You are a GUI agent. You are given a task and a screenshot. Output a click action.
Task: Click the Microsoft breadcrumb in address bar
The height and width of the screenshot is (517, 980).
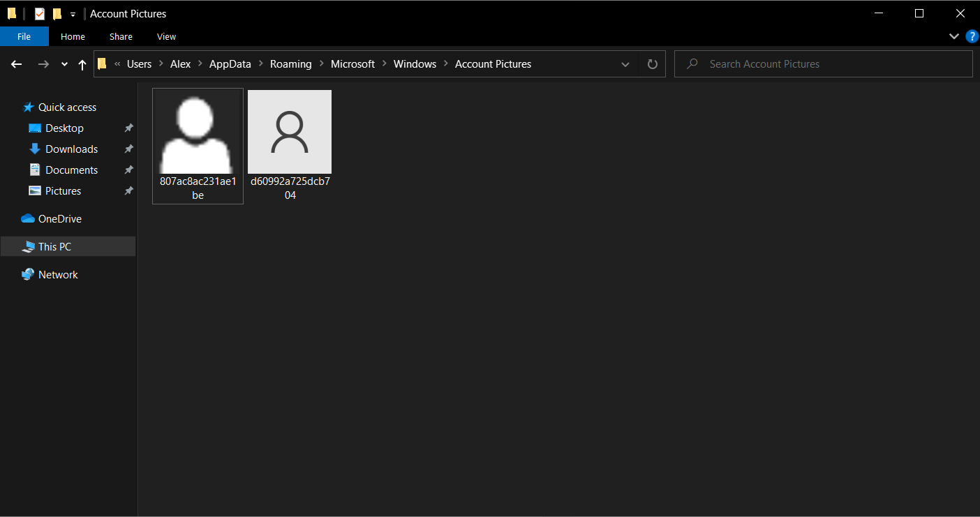pos(353,64)
